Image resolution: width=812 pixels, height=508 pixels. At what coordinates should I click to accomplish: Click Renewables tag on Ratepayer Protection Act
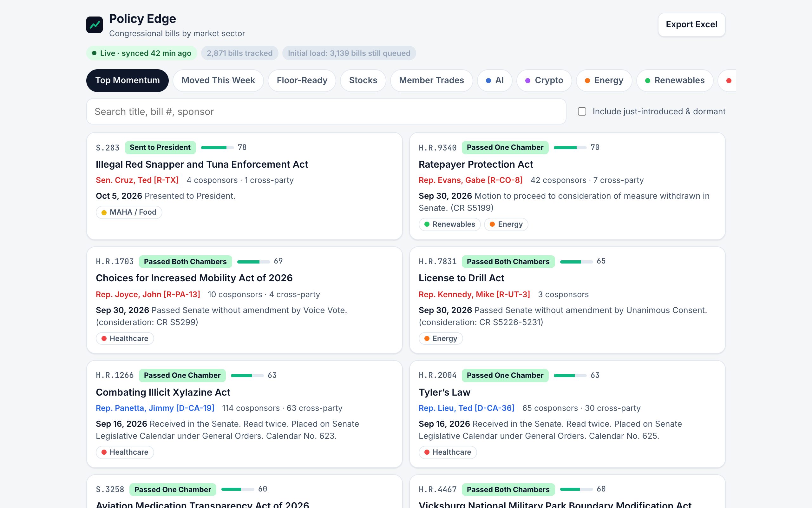click(x=450, y=224)
